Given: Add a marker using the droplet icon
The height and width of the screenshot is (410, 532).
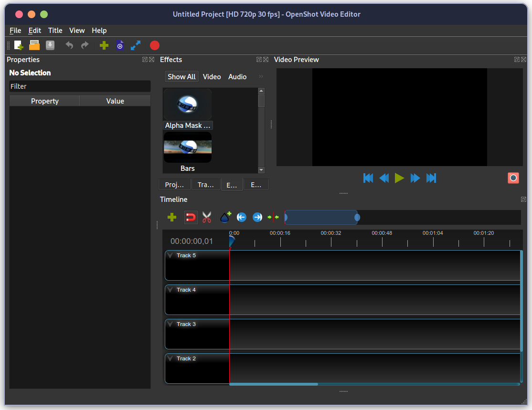Looking at the screenshot, I should [x=224, y=217].
